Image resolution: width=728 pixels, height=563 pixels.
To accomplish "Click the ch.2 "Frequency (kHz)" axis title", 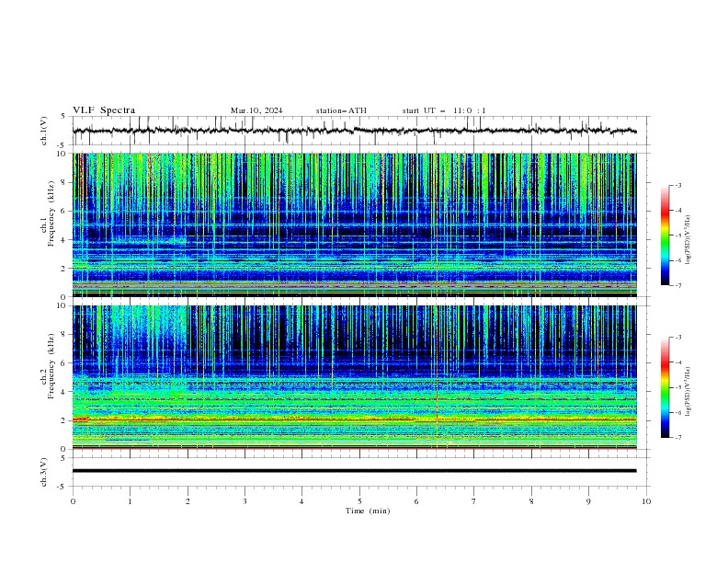I will point(51,365).
